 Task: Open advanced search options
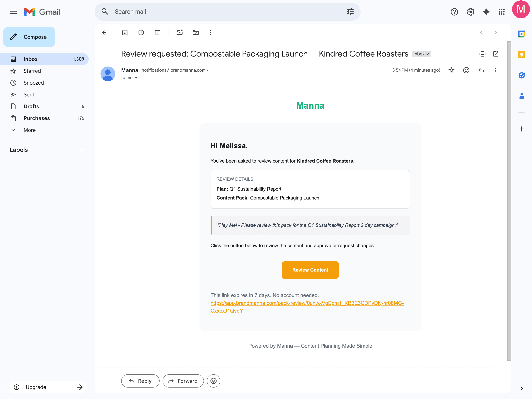pyautogui.click(x=350, y=11)
